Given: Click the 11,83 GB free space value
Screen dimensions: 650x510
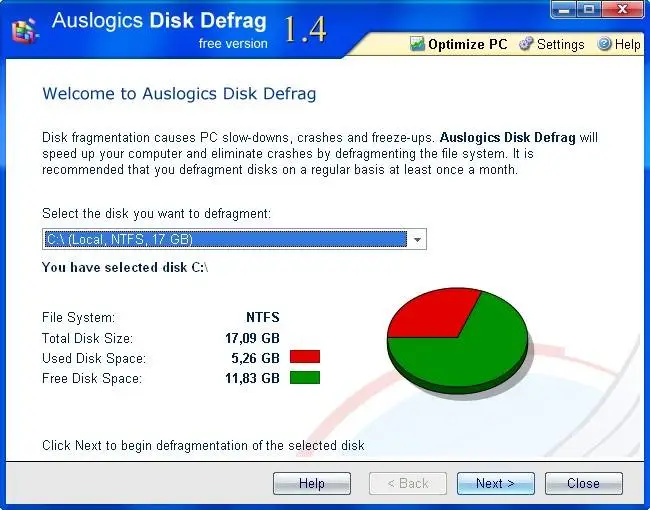Looking at the screenshot, I should (252, 378).
